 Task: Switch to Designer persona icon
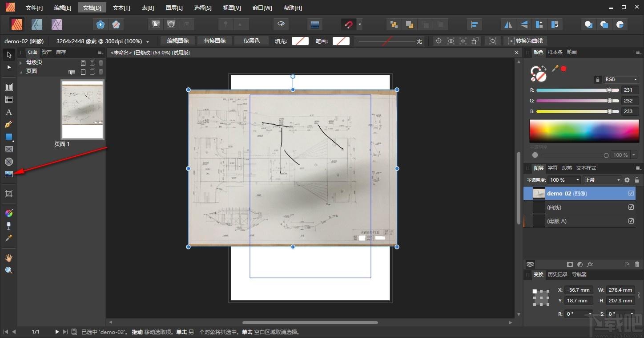coord(37,24)
